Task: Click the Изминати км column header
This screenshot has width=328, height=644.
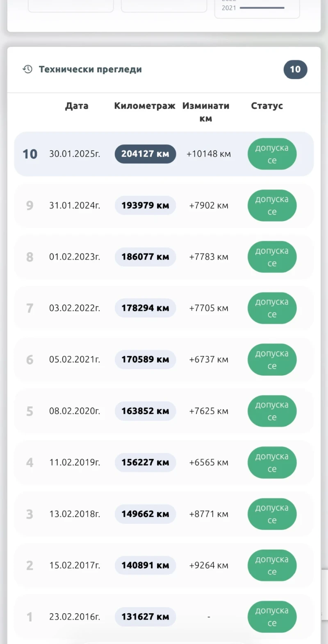Action: (x=206, y=112)
